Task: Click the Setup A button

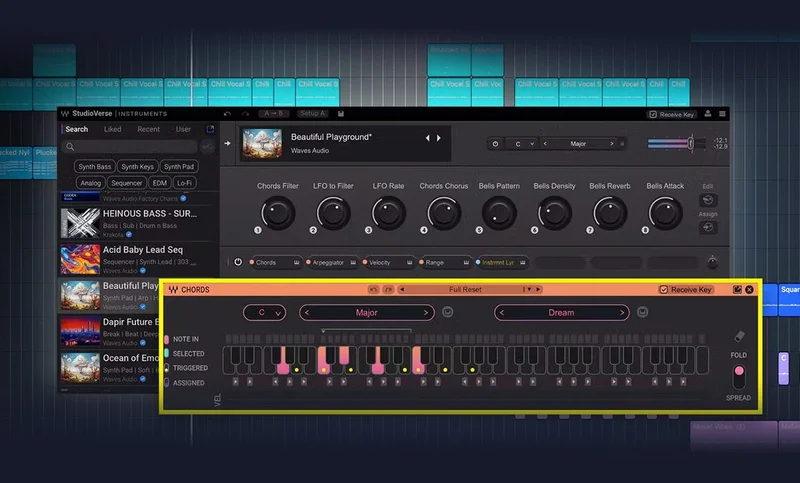Action: [313, 114]
